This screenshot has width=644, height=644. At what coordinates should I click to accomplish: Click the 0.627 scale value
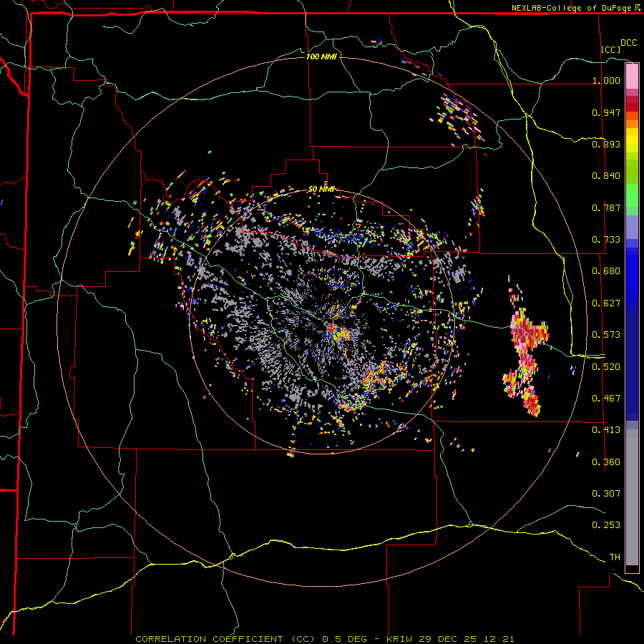tap(606, 303)
